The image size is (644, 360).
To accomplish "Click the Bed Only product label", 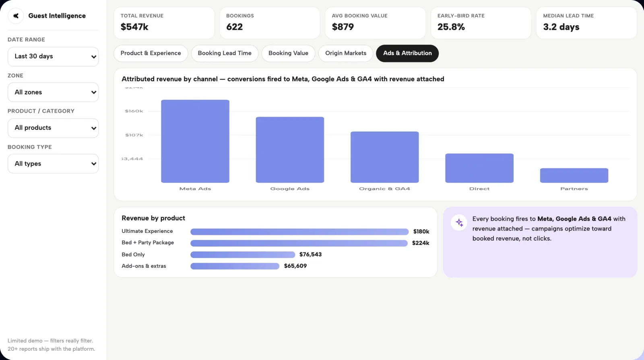I will (x=133, y=255).
